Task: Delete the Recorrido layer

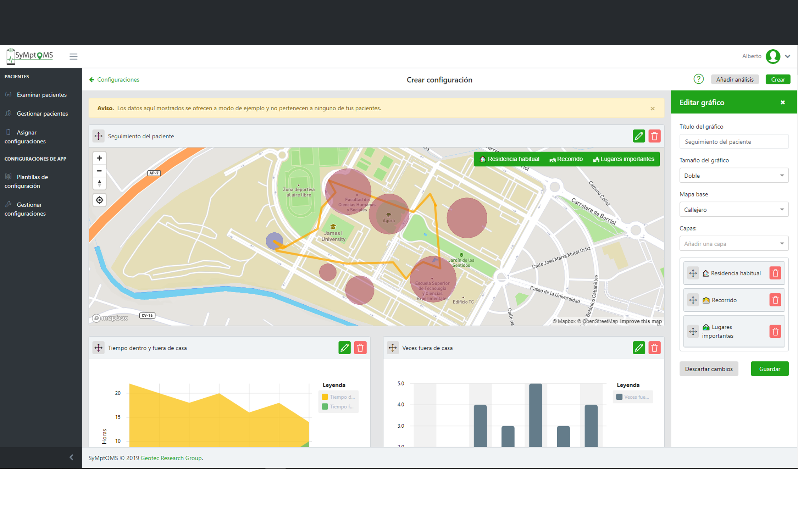Action: (x=775, y=300)
